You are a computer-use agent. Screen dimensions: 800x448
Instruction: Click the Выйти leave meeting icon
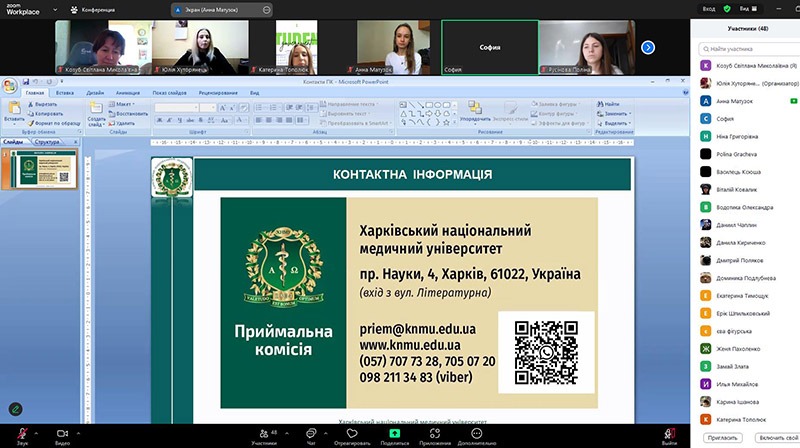(x=669, y=431)
